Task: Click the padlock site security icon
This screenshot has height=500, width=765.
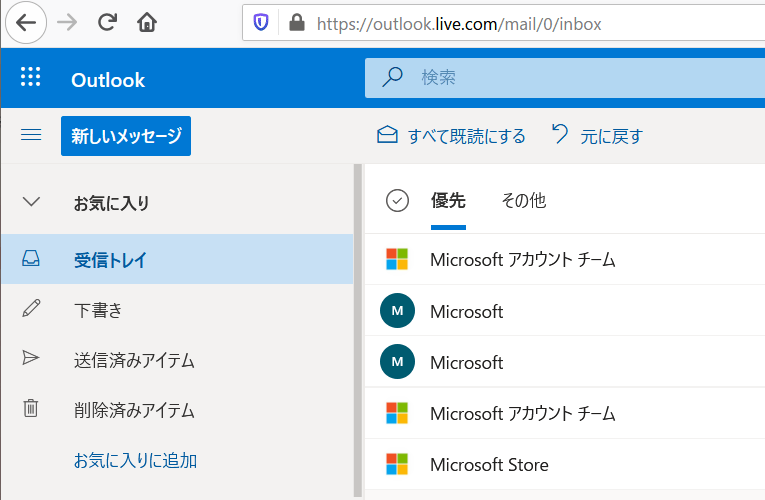Action: coord(297,22)
